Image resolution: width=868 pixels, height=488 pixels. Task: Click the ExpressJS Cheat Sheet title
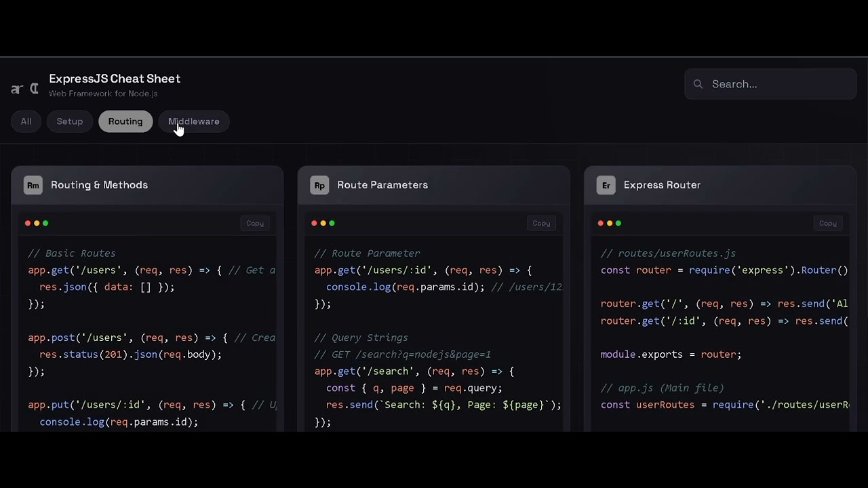115,79
